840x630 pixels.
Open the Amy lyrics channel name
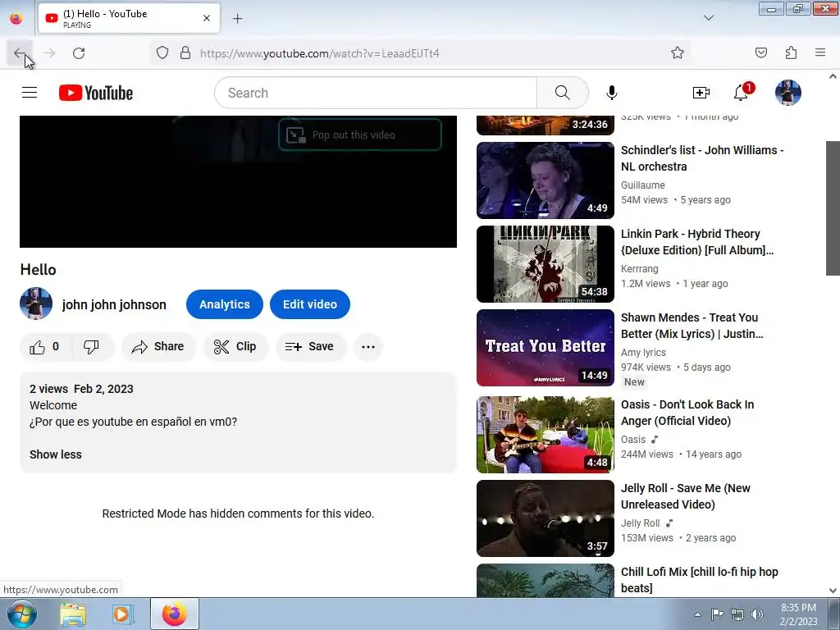click(643, 352)
